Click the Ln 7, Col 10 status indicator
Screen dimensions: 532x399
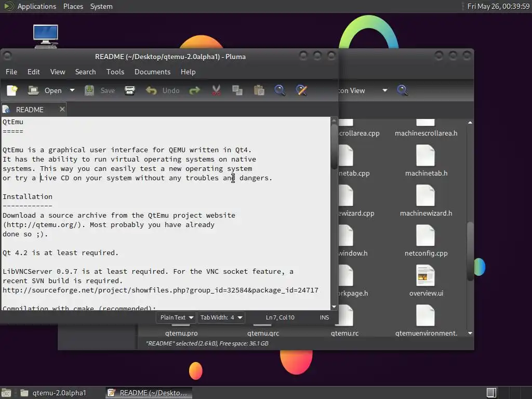(280, 317)
